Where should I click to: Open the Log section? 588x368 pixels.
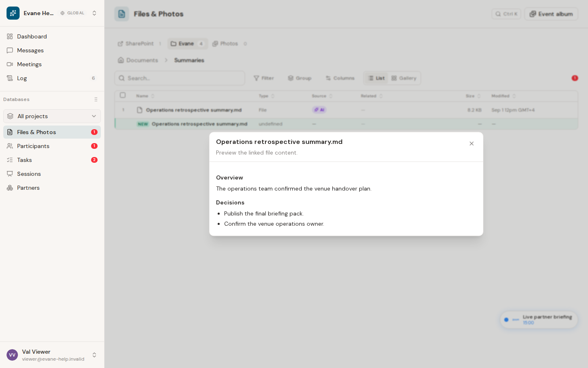[52, 78]
